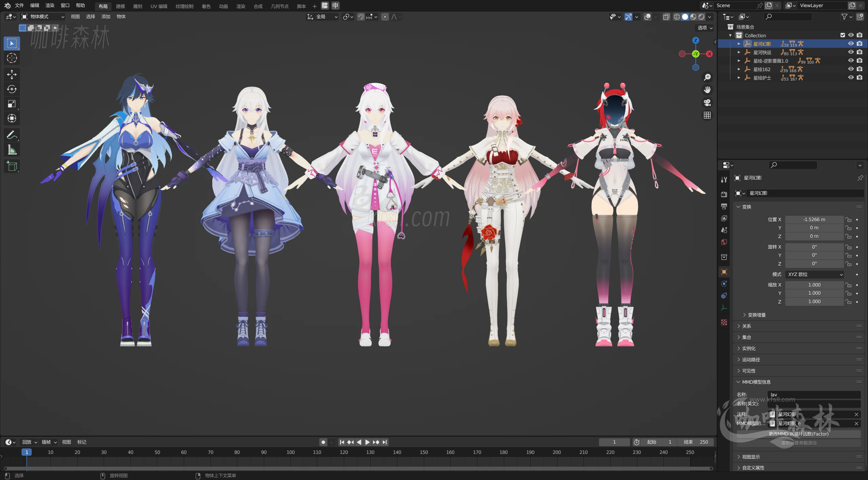The height and width of the screenshot is (480, 868).
Task: Click the frame 1 playhead marker
Action: click(26, 452)
